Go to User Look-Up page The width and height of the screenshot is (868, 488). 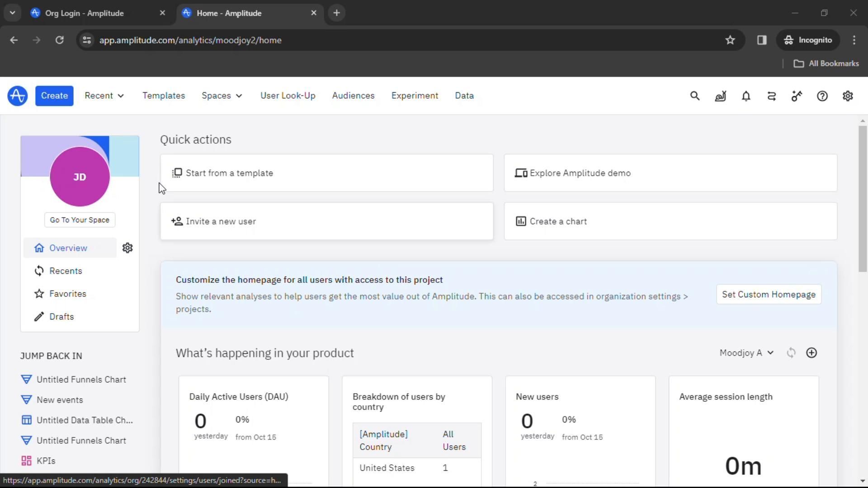pos(288,96)
